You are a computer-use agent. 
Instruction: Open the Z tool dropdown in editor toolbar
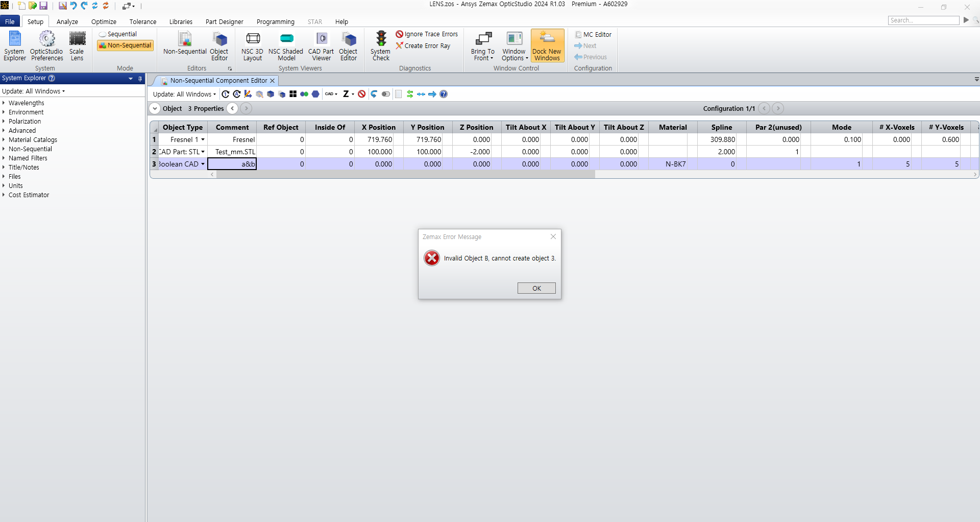click(x=349, y=94)
